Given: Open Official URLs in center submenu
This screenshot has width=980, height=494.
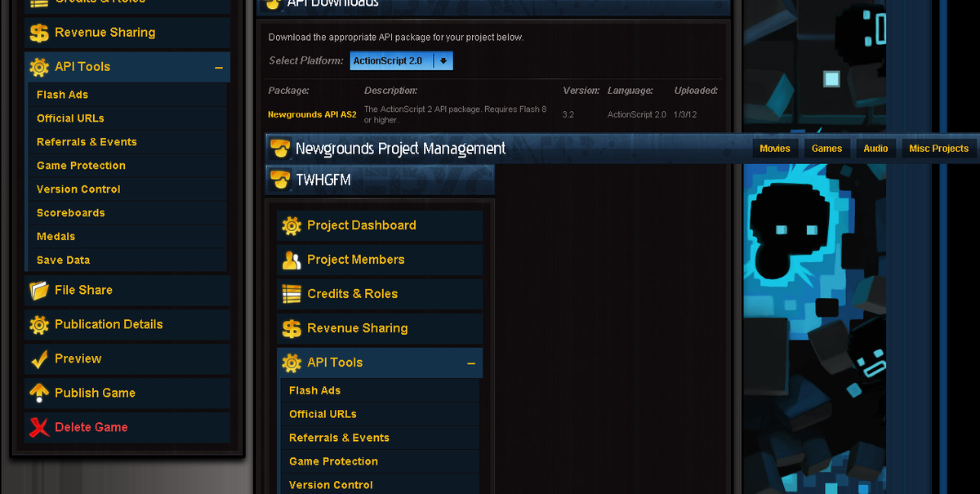Looking at the screenshot, I should click(x=380, y=414).
